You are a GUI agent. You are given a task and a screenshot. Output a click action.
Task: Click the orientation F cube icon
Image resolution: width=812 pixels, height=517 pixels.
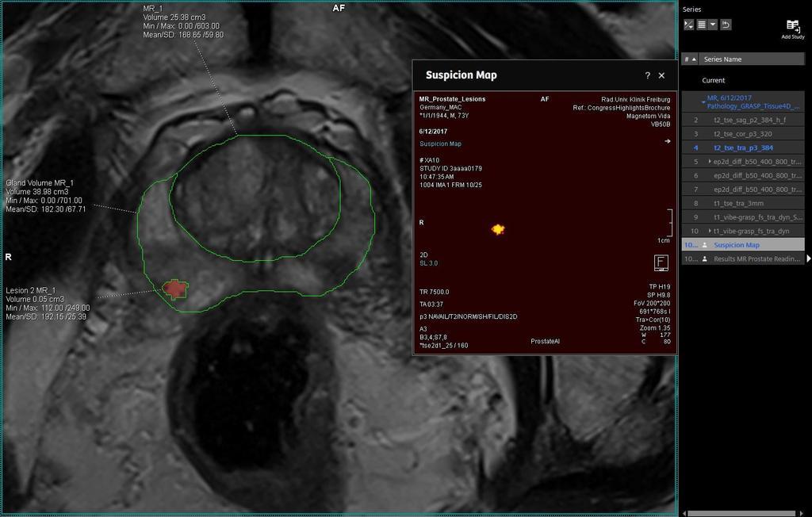pyautogui.click(x=661, y=262)
